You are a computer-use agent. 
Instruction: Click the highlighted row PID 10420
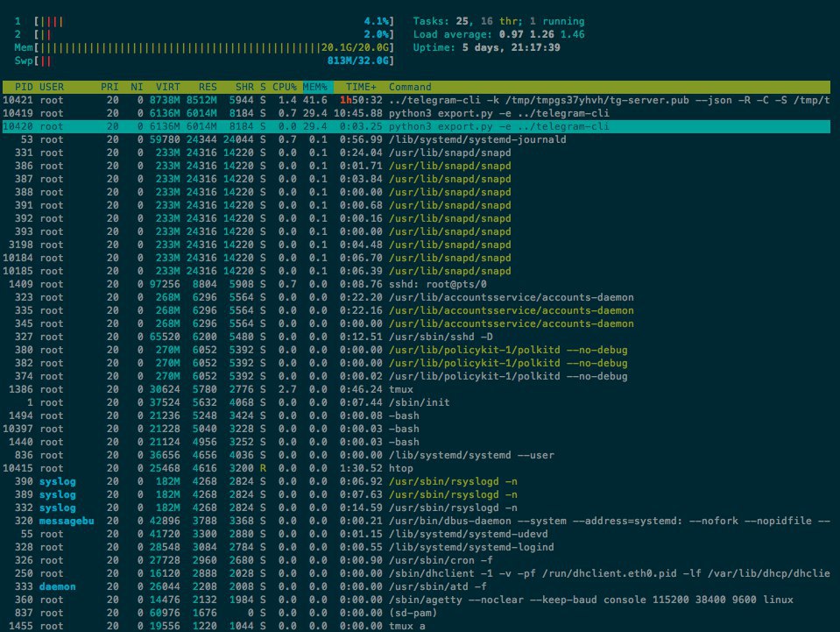point(416,126)
